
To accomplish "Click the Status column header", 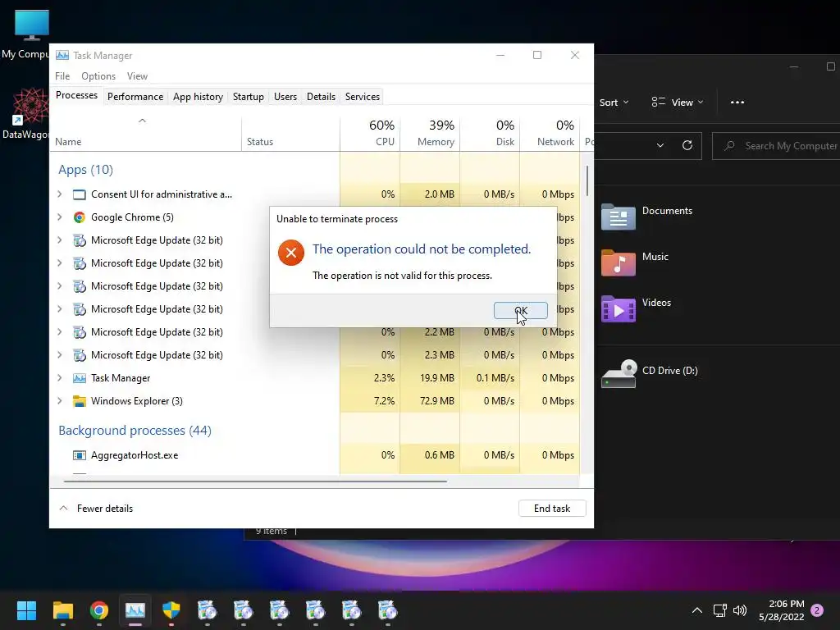I will [291, 133].
